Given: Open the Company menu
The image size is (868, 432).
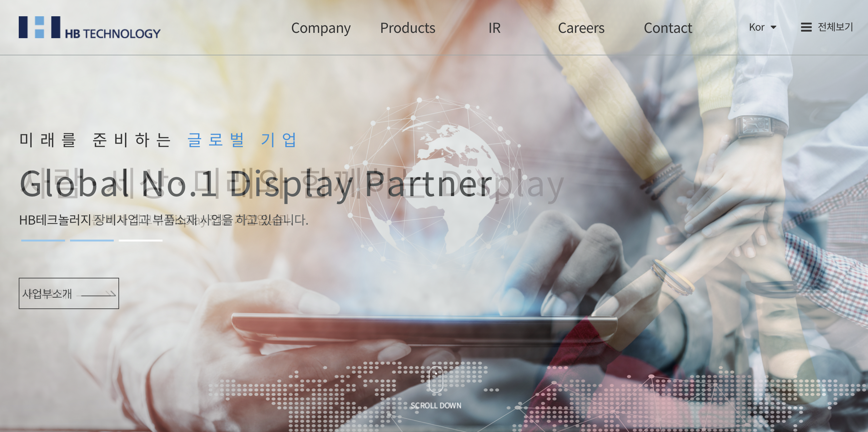Looking at the screenshot, I should [x=321, y=28].
